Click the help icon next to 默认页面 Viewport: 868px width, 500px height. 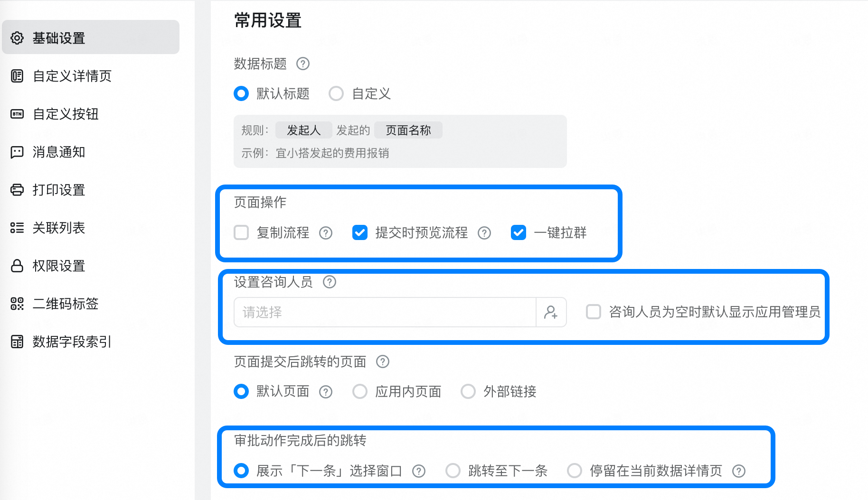(x=326, y=392)
